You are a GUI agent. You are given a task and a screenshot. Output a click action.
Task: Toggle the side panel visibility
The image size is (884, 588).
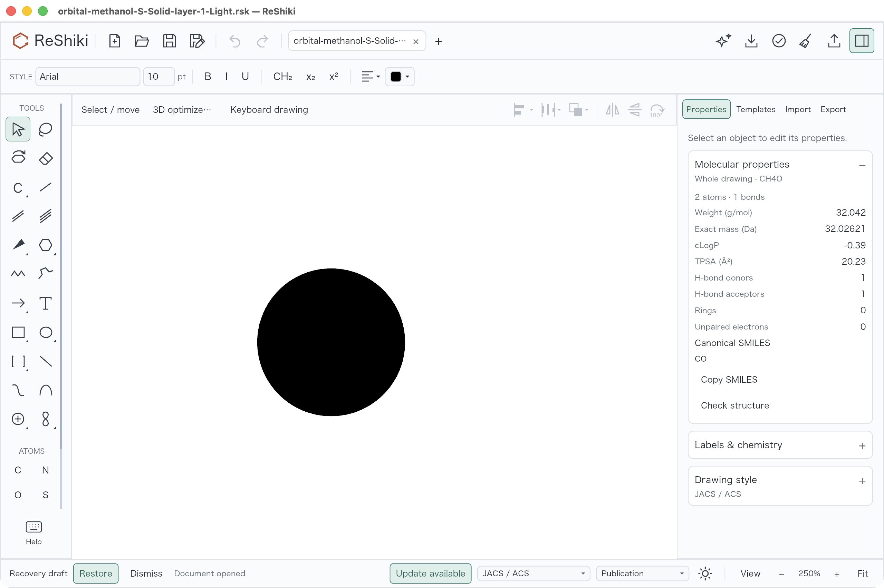(x=862, y=41)
